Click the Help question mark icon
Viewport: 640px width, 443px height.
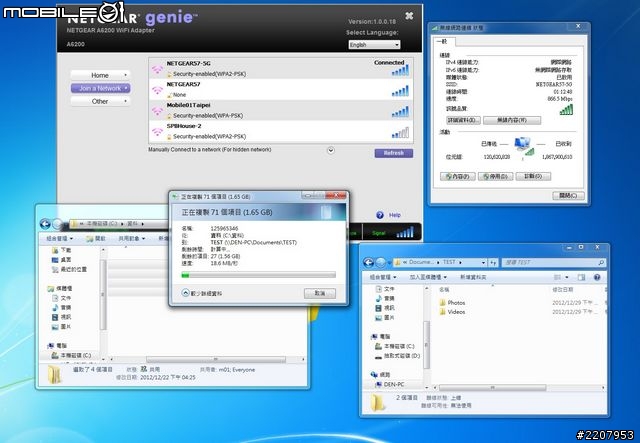[380, 215]
